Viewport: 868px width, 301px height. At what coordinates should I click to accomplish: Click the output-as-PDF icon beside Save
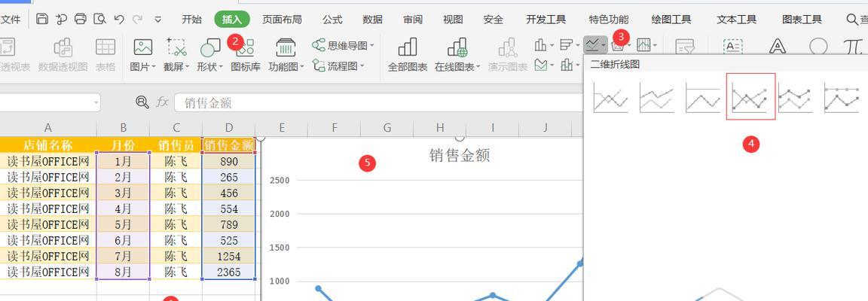click(61, 20)
